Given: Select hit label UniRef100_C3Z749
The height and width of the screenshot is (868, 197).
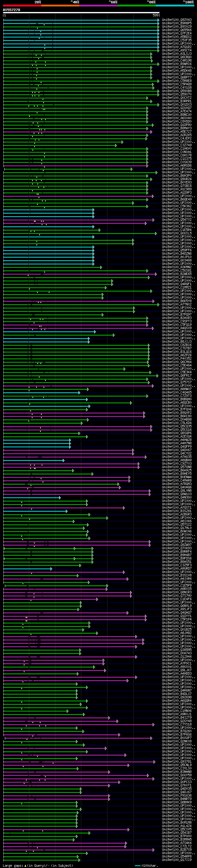Looking at the screenshot, I should (177, 145).
